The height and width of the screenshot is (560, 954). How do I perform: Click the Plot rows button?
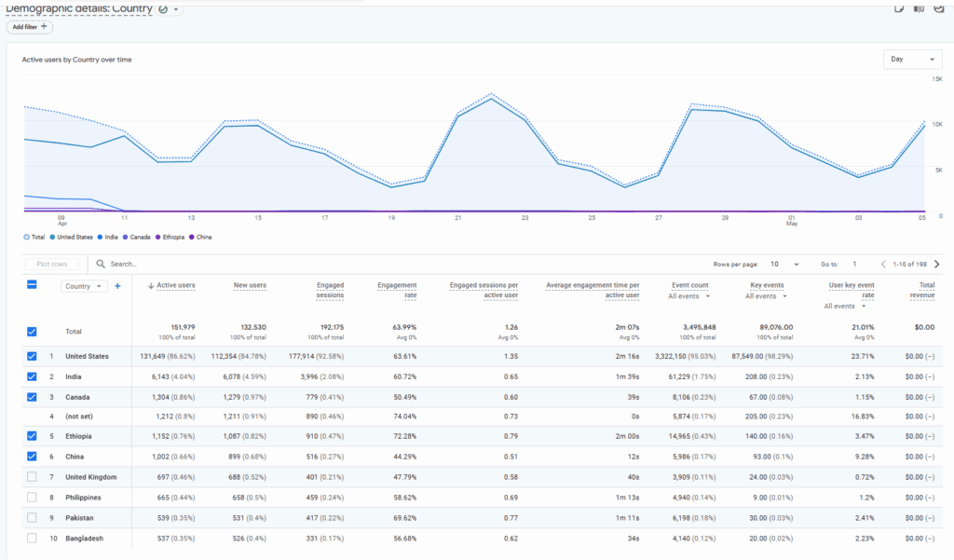[x=52, y=265]
